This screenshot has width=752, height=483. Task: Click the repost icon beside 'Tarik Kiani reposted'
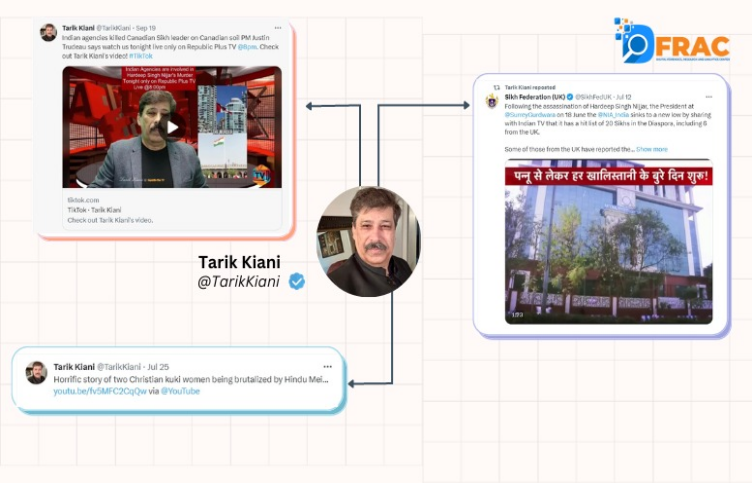pyautogui.click(x=497, y=87)
